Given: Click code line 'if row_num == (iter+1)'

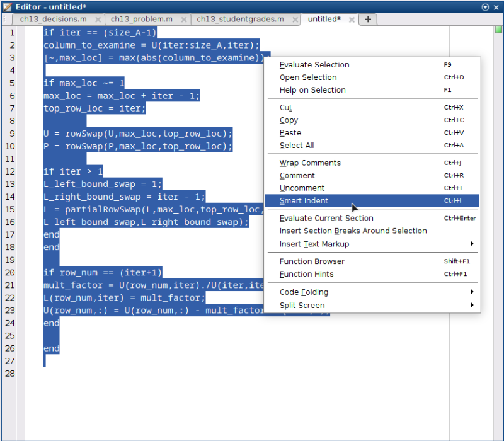Looking at the screenshot, I should coord(103,273).
